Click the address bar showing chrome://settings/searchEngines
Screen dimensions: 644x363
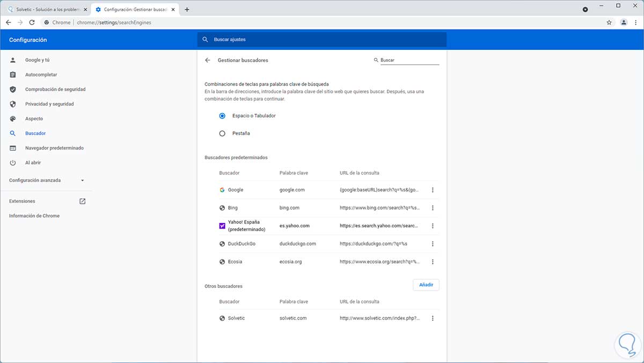(x=322, y=23)
